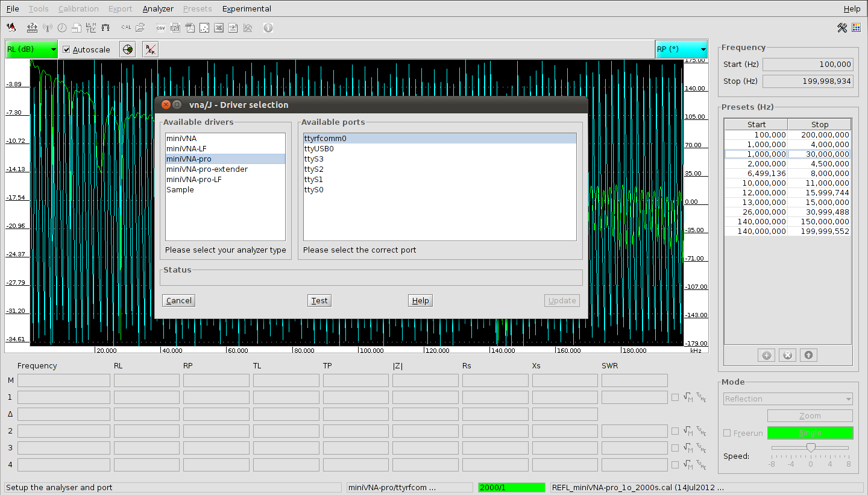
Task: Select the ttyUSB0 port
Action: pyautogui.click(x=318, y=148)
